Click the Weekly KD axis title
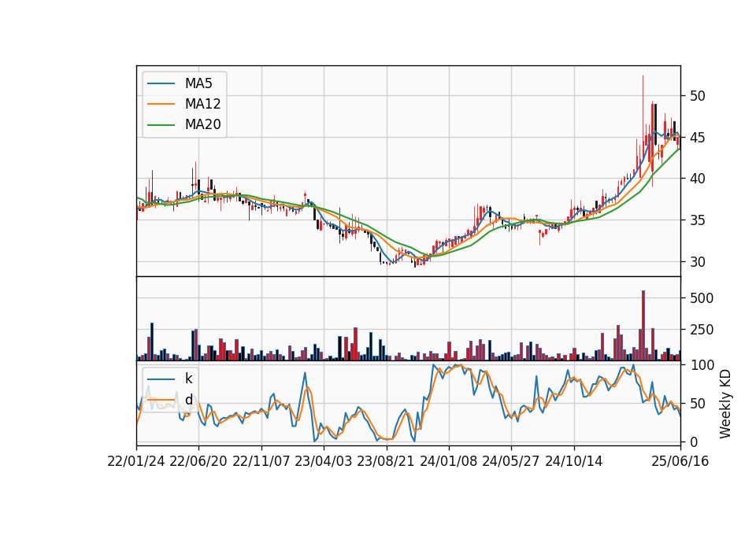 [725, 404]
